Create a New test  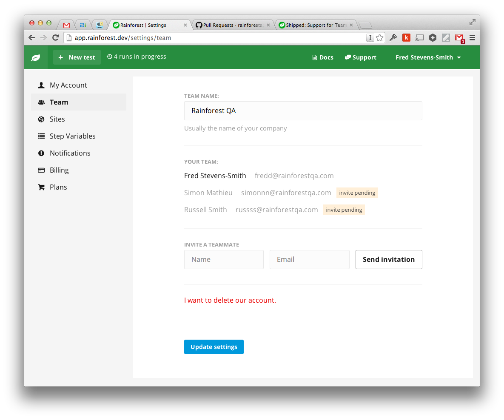(x=77, y=57)
